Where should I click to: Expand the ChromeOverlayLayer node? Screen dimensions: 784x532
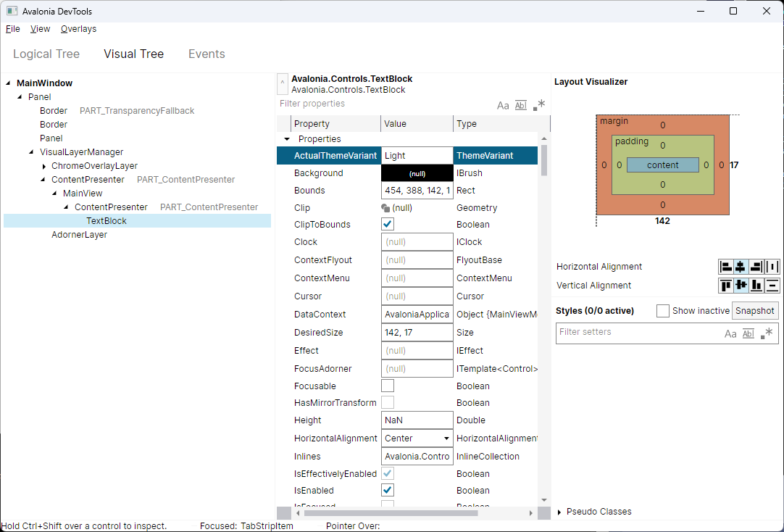click(44, 166)
